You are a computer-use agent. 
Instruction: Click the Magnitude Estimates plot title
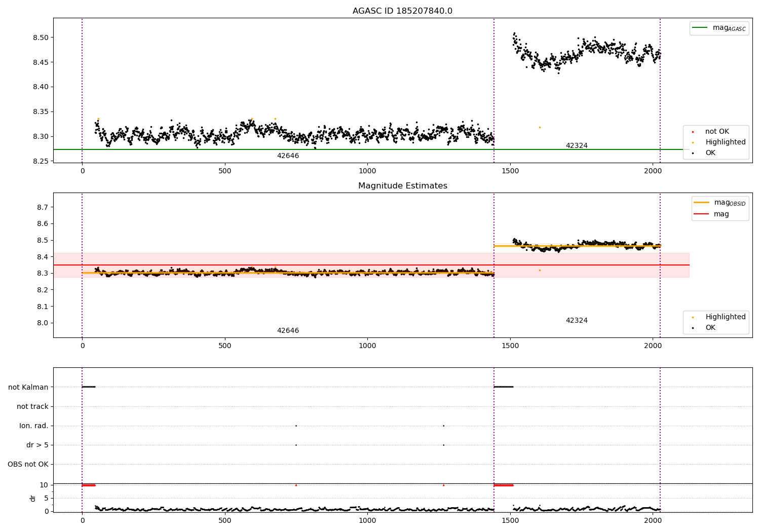tap(402, 186)
